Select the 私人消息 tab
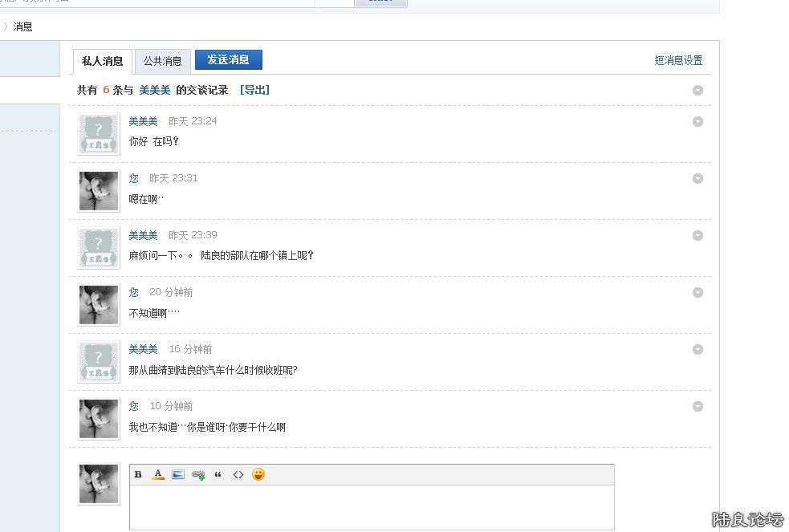This screenshot has width=789, height=532. pyautogui.click(x=103, y=61)
